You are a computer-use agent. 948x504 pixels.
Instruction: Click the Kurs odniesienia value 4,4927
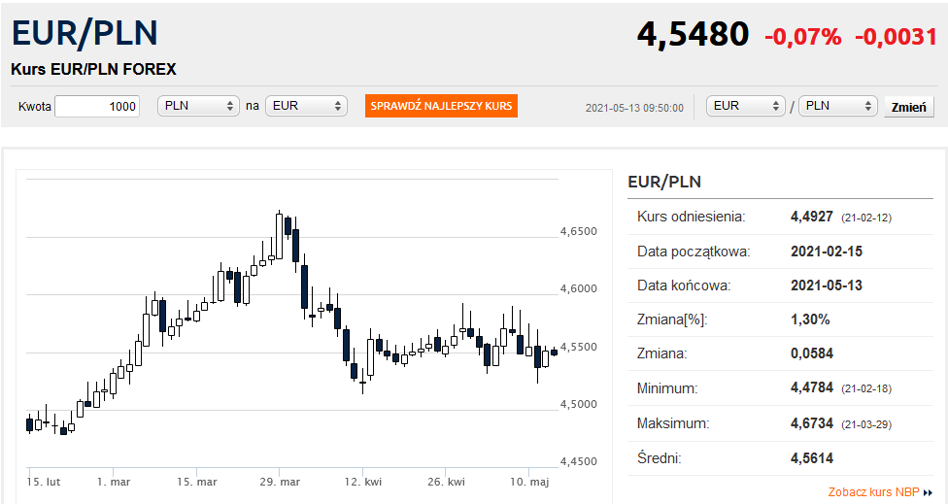tap(812, 216)
